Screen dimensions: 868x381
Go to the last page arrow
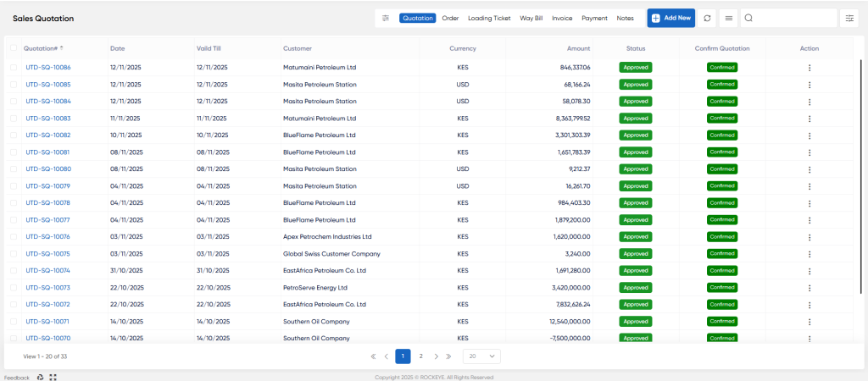[x=448, y=356]
